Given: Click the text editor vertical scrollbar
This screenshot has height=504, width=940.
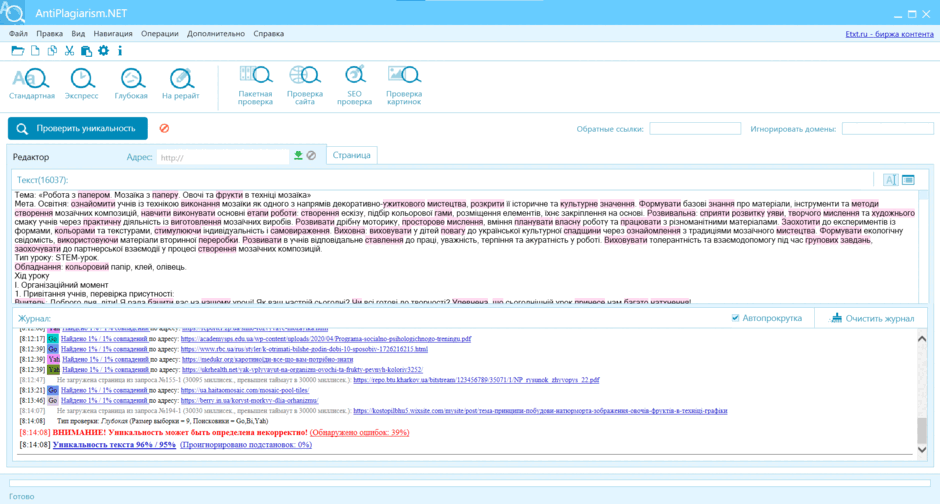Looking at the screenshot, I should point(923,246).
